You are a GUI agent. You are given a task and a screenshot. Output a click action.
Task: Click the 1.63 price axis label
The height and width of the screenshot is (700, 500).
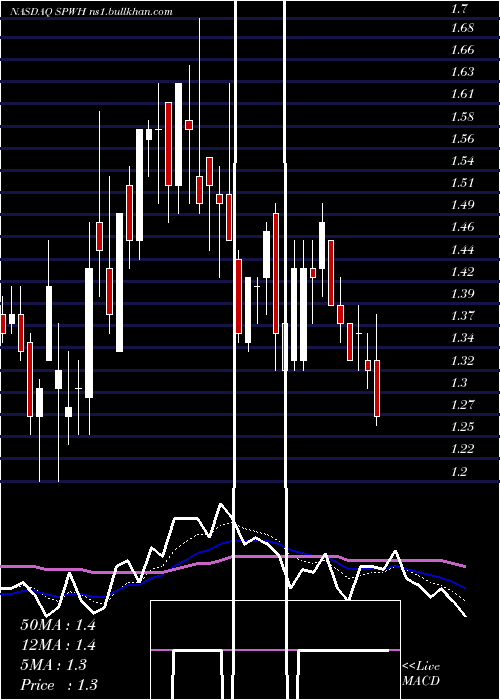(x=462, y=72)
